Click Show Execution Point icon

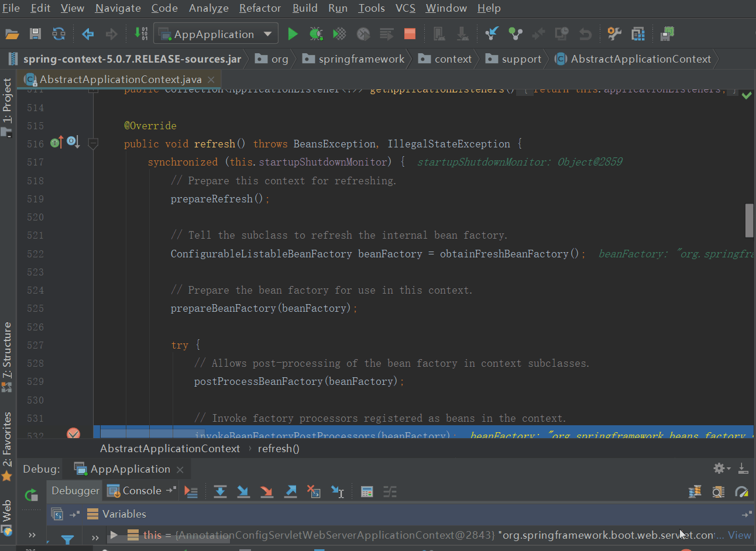(x=191, y=491)
